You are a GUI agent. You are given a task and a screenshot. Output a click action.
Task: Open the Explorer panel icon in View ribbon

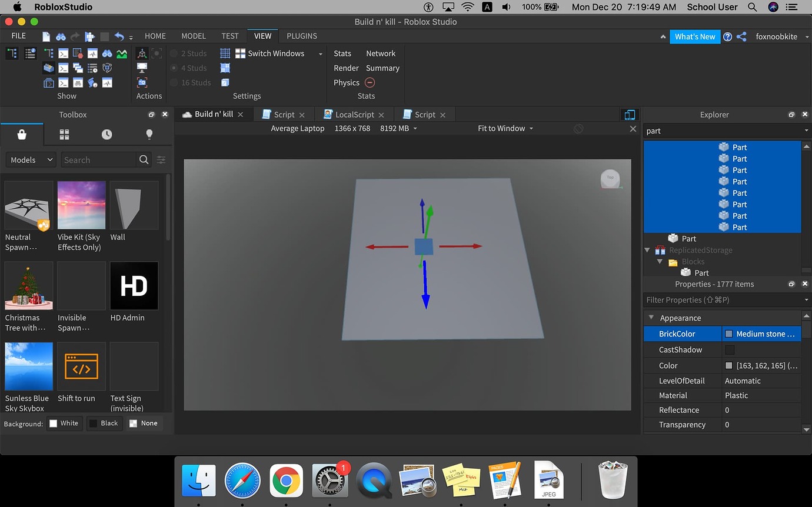pyautogui.click(x=12, y=53)
